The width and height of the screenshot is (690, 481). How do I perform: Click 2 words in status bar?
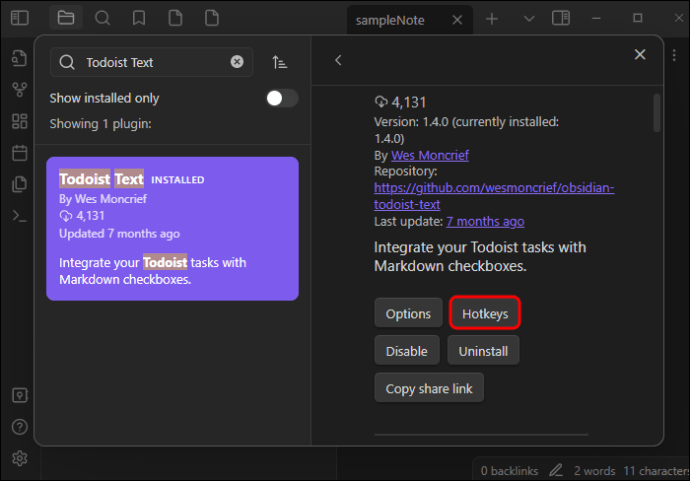[595, 470]
